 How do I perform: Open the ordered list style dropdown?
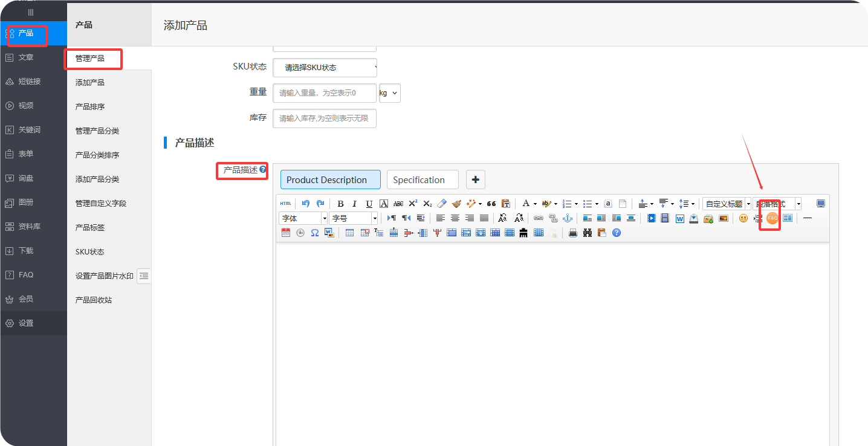[576, 204]
